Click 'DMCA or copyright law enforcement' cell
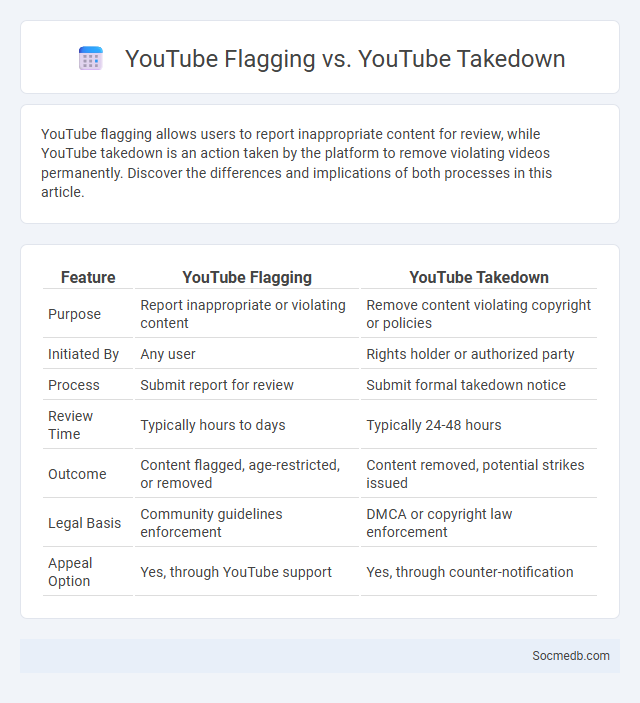Viewport: 640px width, 703px height. pos(479,522)
